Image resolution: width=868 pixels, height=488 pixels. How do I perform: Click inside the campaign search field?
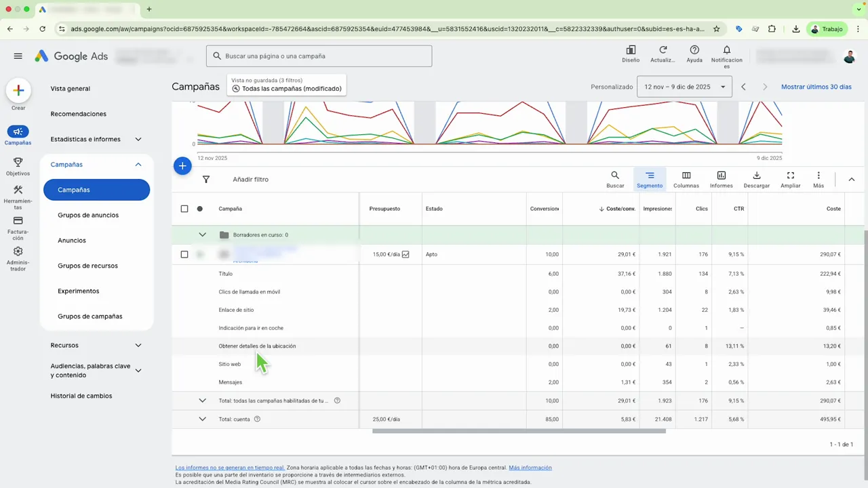[x=319, y=56]
